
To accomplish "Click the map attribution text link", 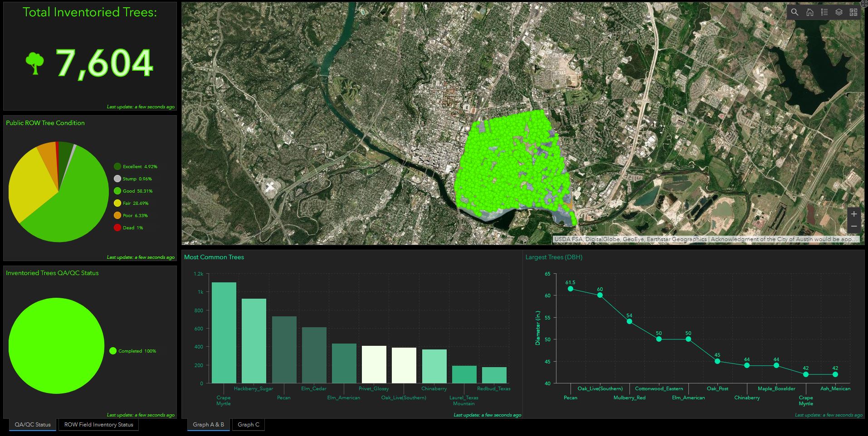I will pos(706,239).
